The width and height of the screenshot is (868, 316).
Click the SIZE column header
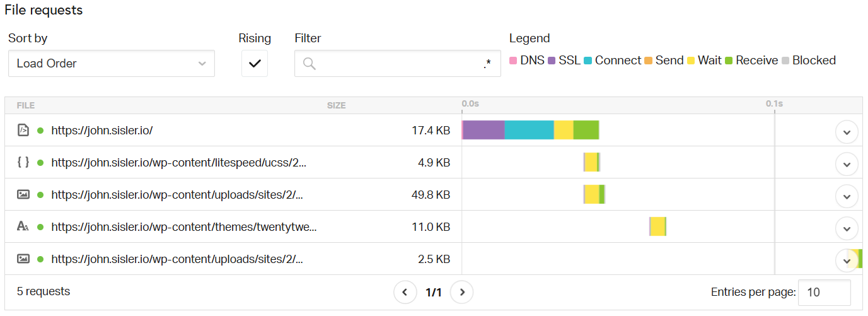pos(337,105)
